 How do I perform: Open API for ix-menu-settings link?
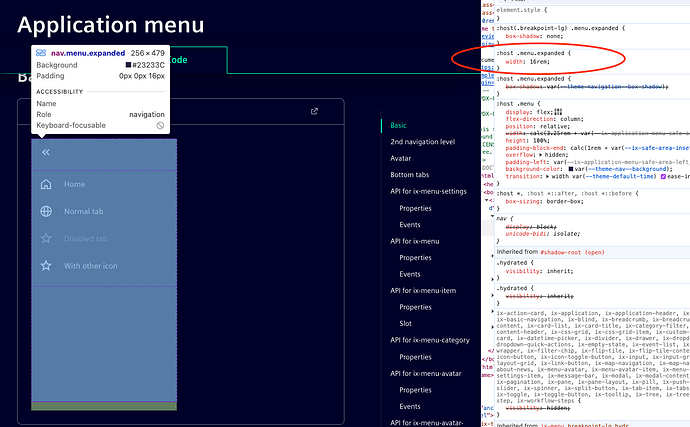[x=428, y=191]
